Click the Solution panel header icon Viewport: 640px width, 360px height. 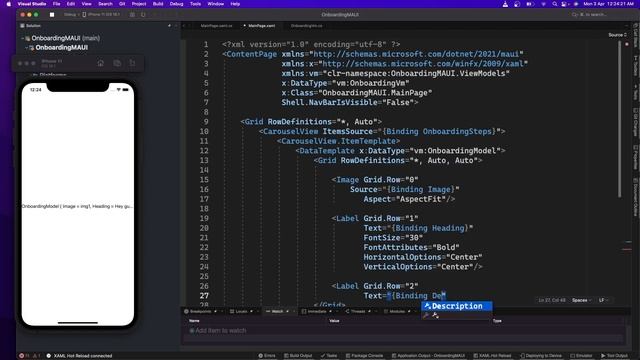[22, 26]
